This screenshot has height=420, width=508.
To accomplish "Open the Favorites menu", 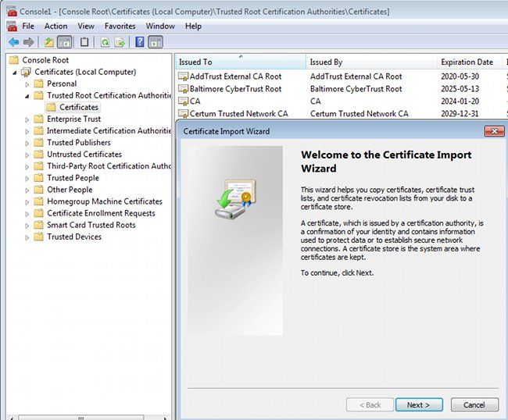I will tap(120, 26).
